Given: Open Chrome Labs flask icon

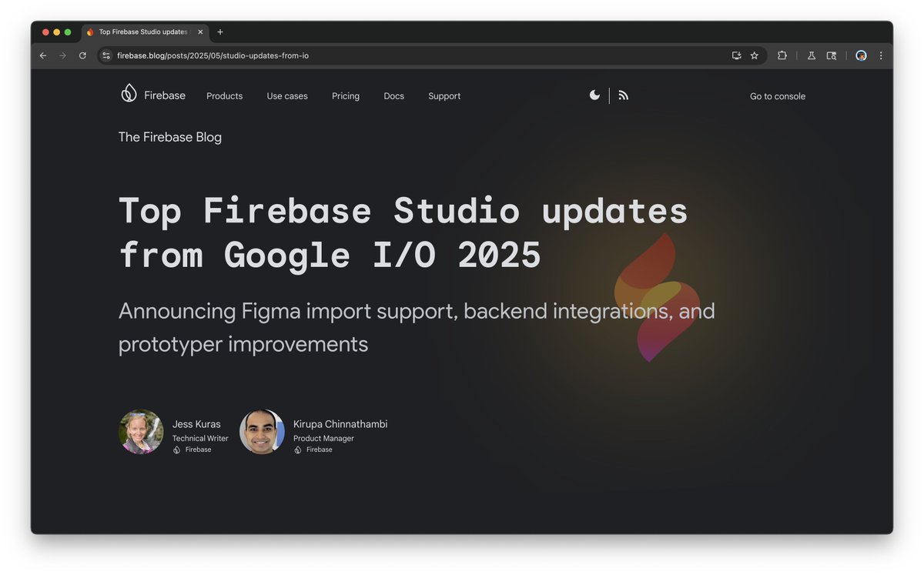Looking at the screenshot, I should point(811,55).
